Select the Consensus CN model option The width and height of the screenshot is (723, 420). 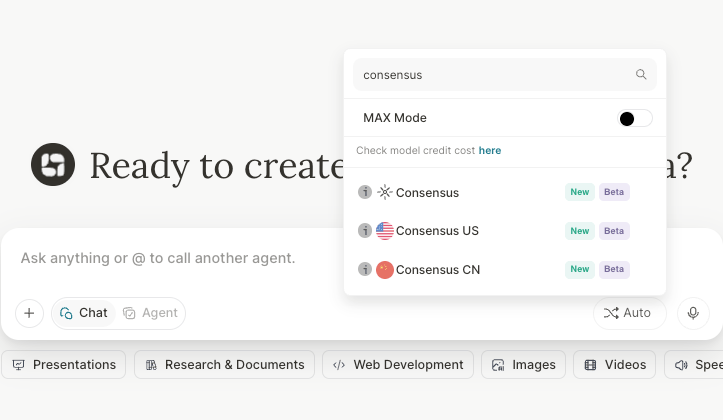pos(505,269)
